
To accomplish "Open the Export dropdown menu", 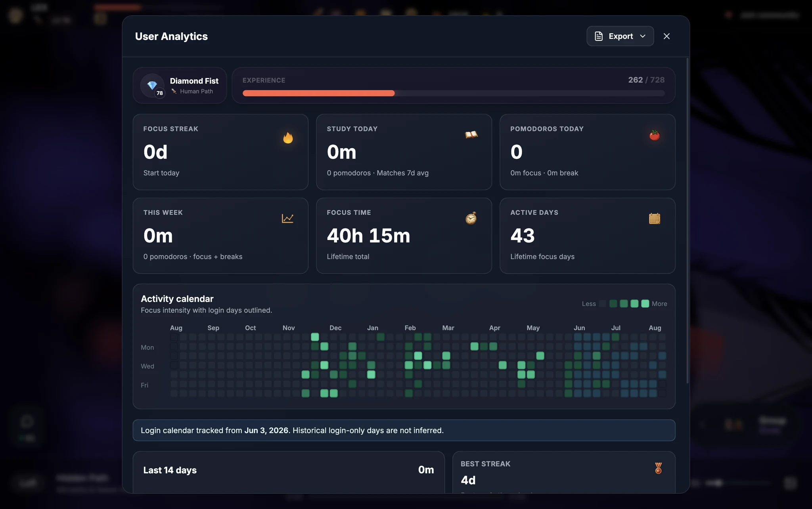I will (620, 36).
